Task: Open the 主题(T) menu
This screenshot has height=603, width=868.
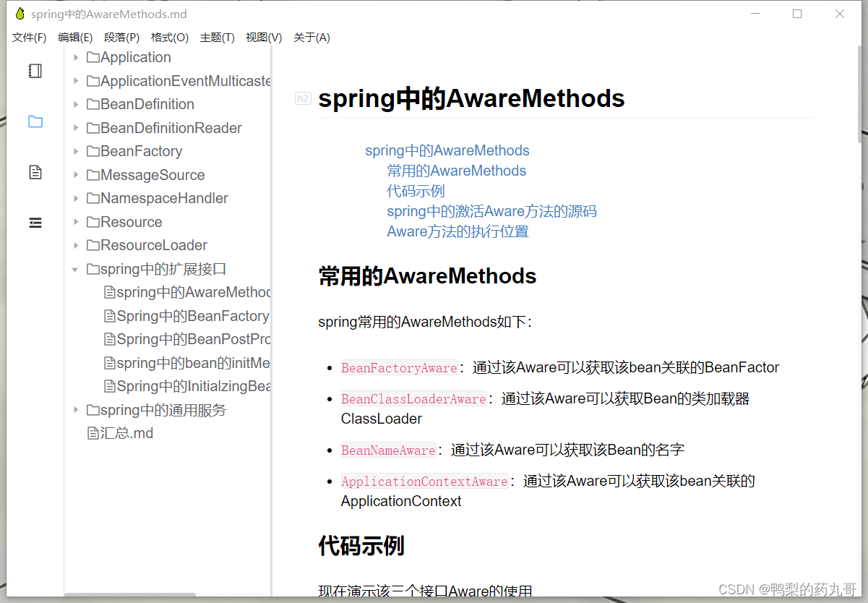Action: click(x=218, y=38)
